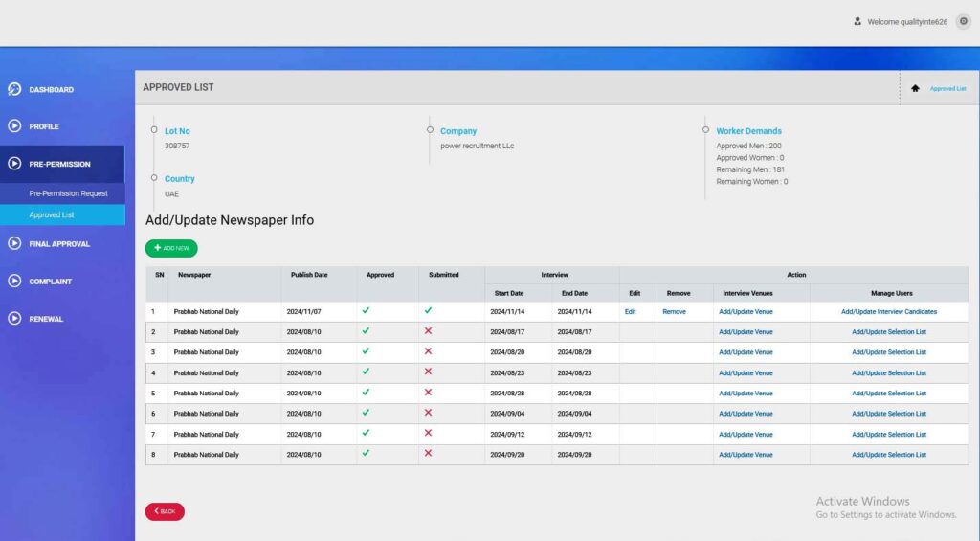
Task: Click the Remove link in row 1
Action: coord(674,311)
